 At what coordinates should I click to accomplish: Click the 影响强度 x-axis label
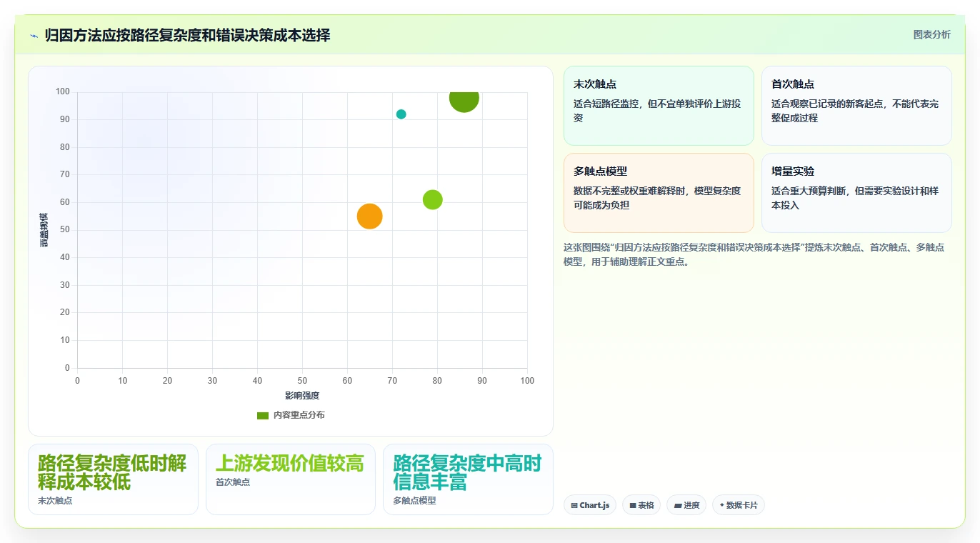tap(302, 396)
